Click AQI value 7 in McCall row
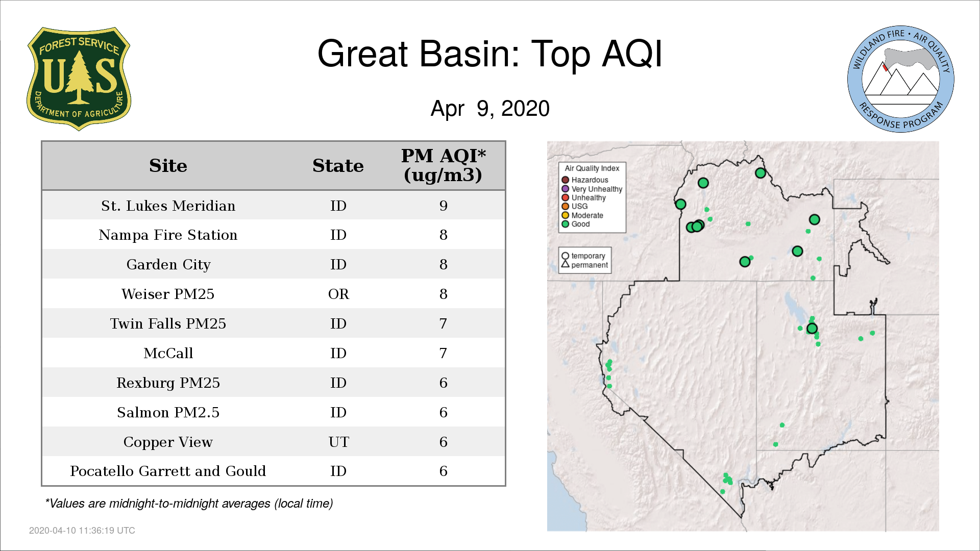 443,353
